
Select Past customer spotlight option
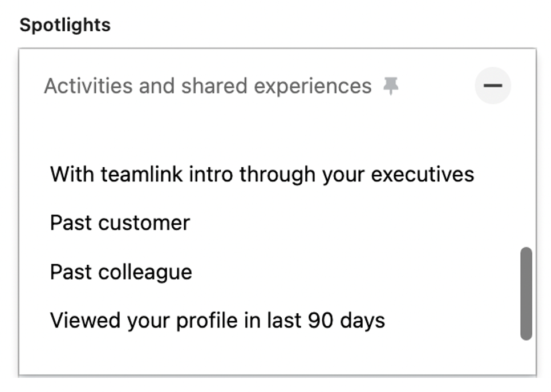120,223
